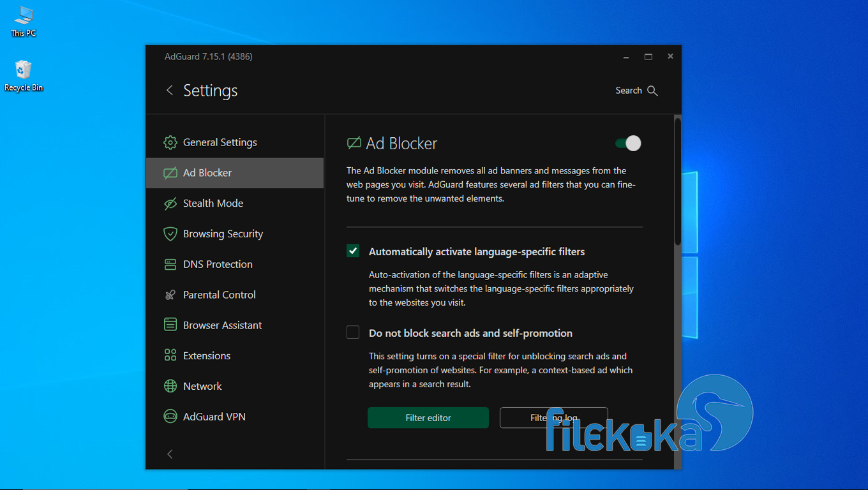Open Network settings
The image size is (868, 490).
click(235, 386)
